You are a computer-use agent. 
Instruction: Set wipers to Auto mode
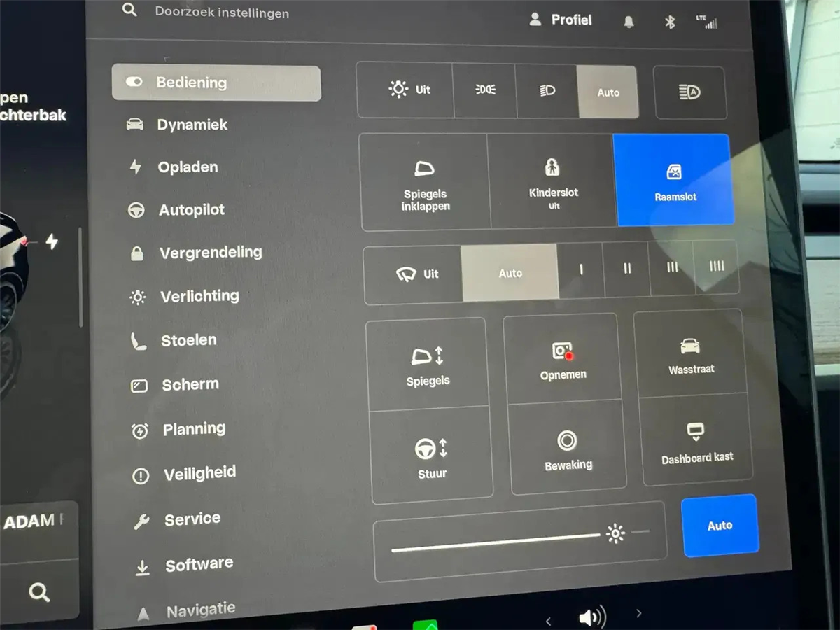coord(510,274)
